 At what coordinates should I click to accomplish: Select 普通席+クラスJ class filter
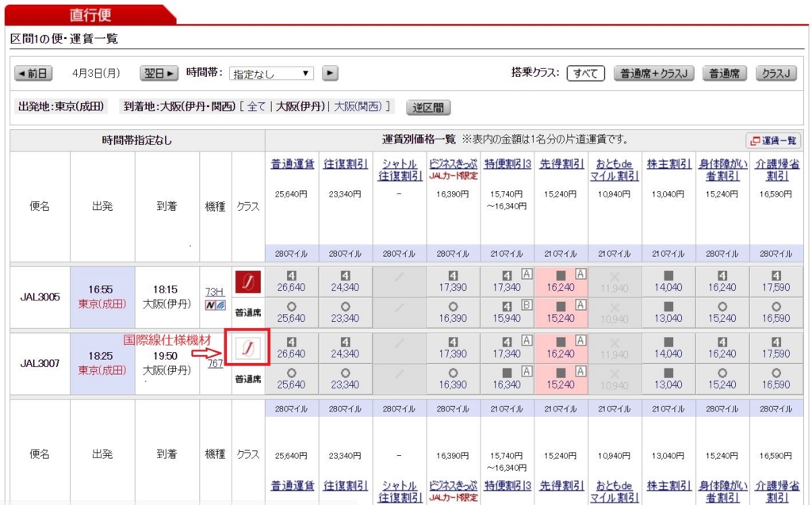tap(653, 74)
